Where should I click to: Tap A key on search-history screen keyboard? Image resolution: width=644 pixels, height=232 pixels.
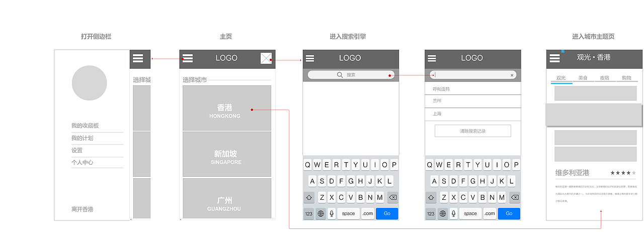coord(434,181)
